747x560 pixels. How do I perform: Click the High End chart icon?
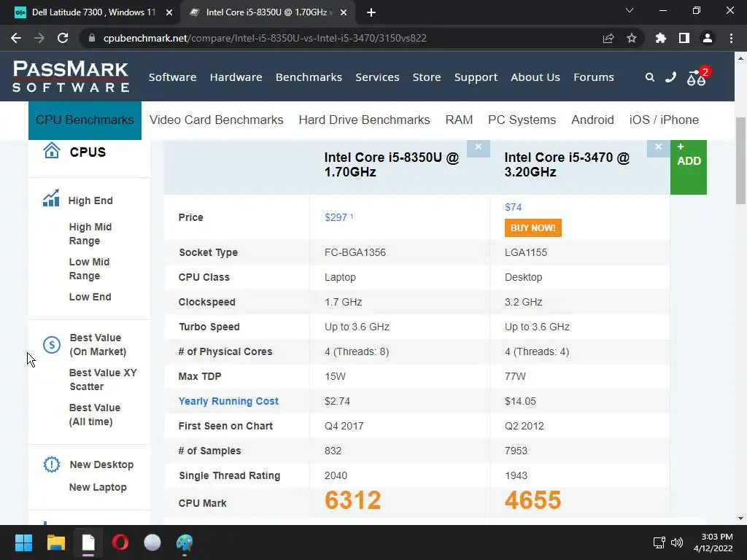[51, 198]
